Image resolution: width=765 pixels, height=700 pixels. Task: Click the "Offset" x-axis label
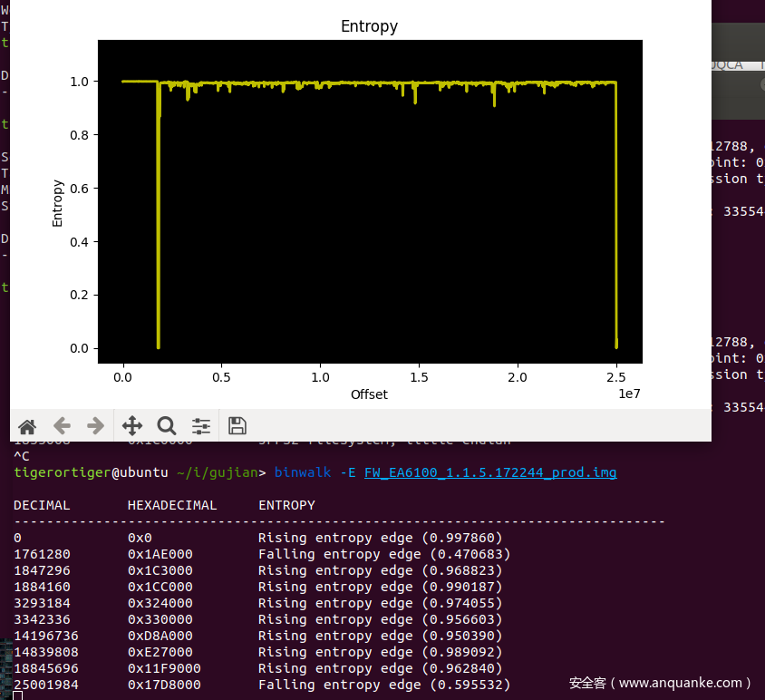[369, 394]
